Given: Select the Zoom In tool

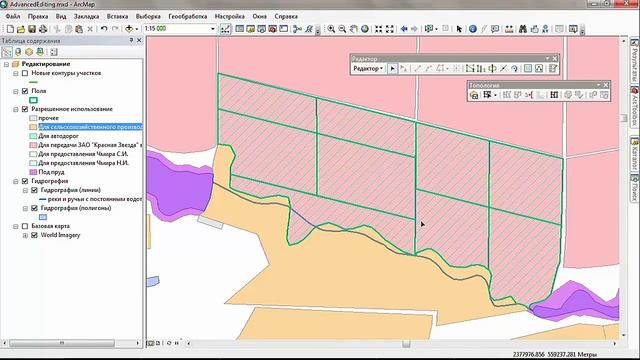Looking at the screenshot, I should point(331,29).
